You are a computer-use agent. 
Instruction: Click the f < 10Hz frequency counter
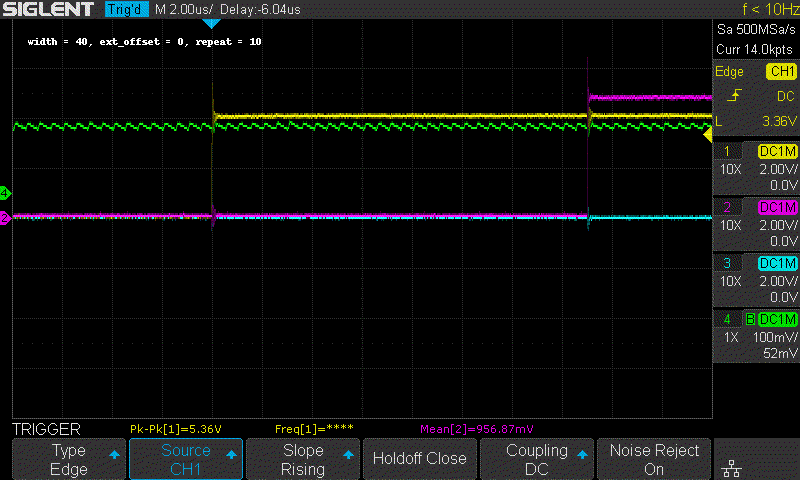point(770,9)
